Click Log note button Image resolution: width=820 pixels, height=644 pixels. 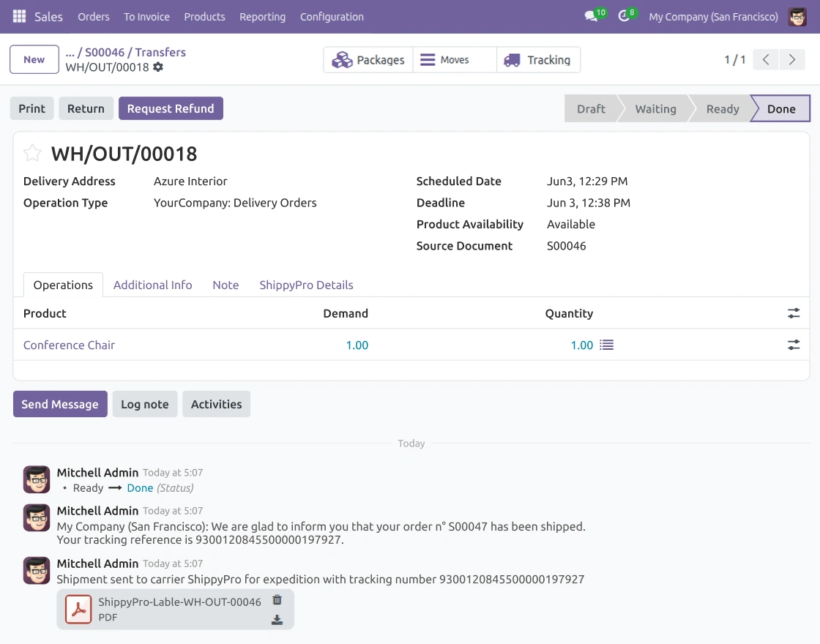[145, 404]
